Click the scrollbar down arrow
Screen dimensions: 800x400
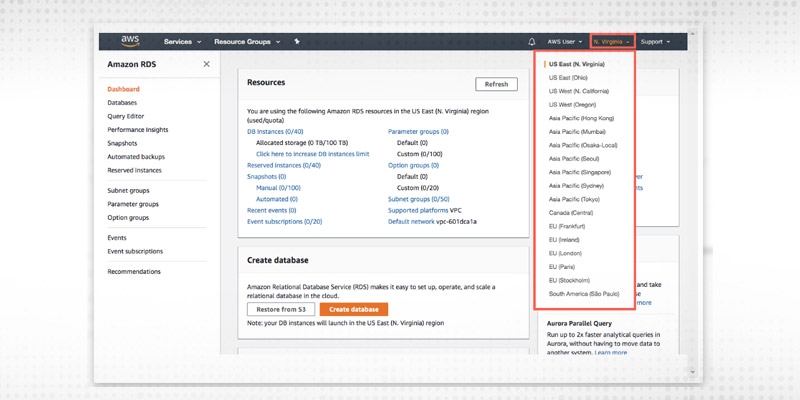(692, 372)
